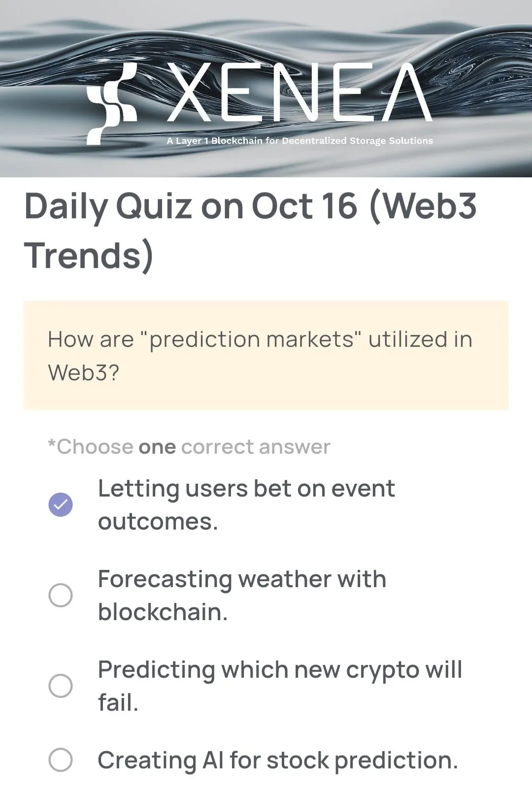Click the "fail" text of the third answer
Screen dimensions: 532x797
(118, 703)
